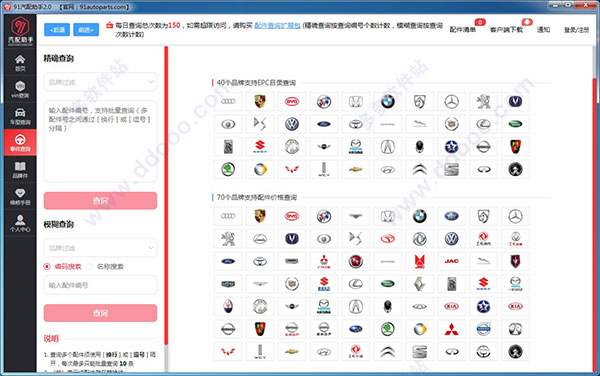Click the left panel red scrollbar
Screen dimensions: 600x376
pos(166,195)
